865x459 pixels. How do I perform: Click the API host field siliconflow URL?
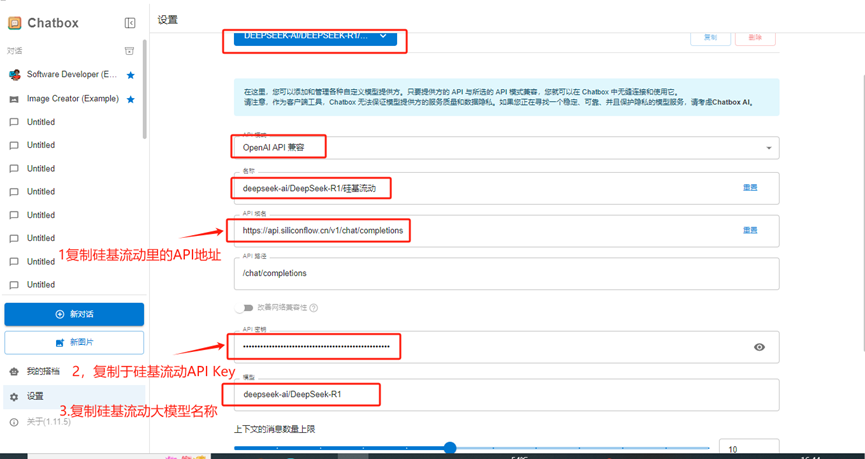point(506,231)
